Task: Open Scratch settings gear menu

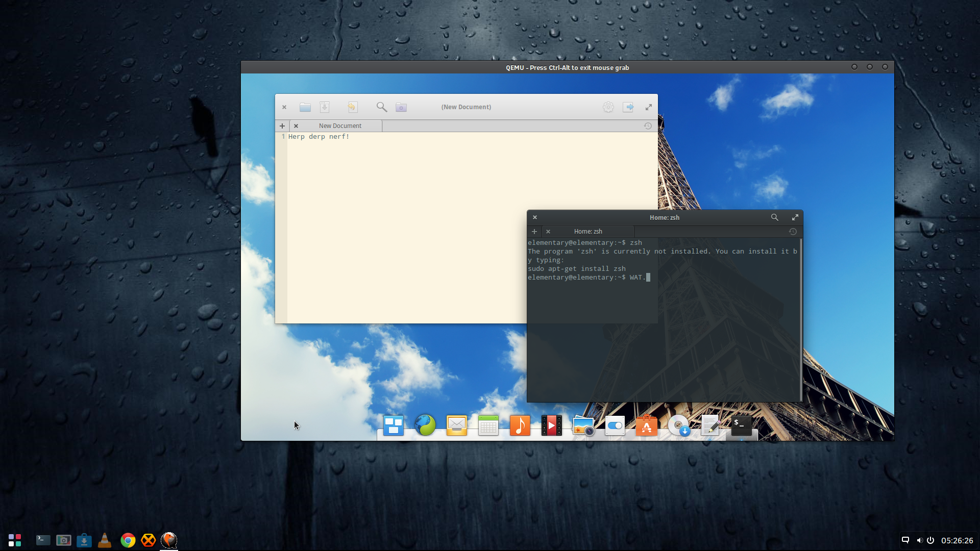Action: pos(608,107)
